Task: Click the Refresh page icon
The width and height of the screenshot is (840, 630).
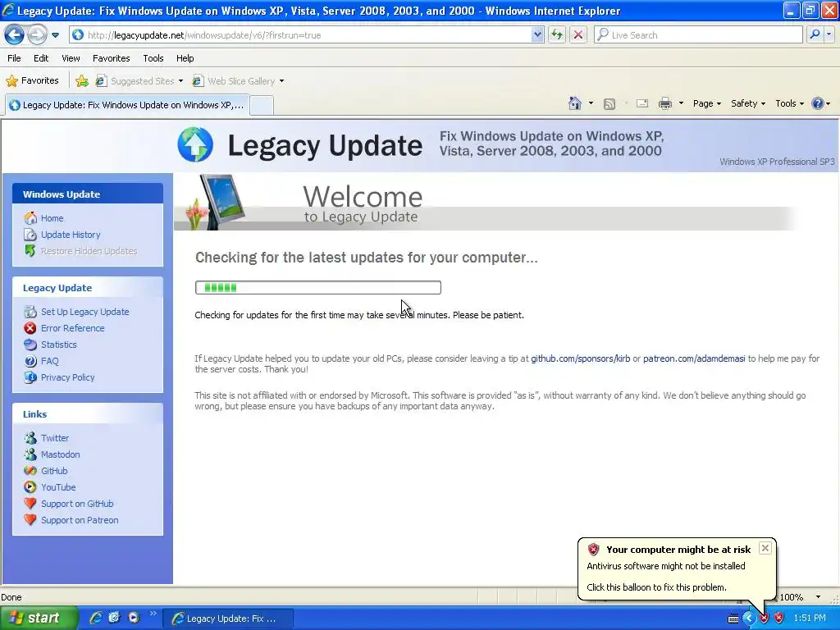Action: pos(557,34)
